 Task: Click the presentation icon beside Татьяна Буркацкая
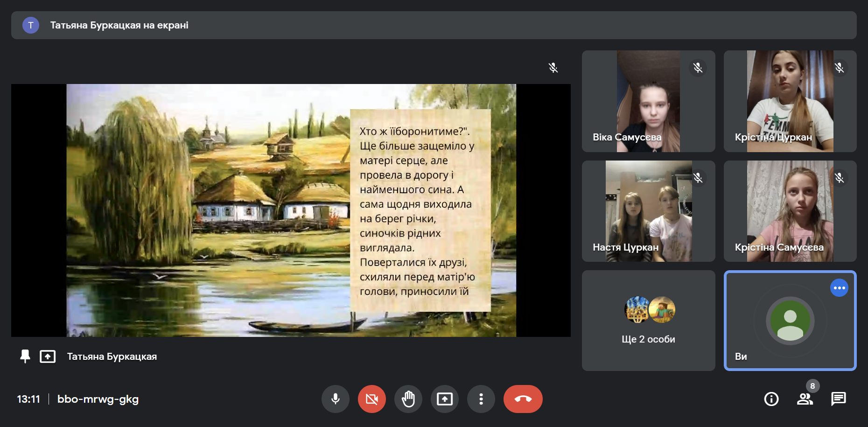tap(48, 357)
